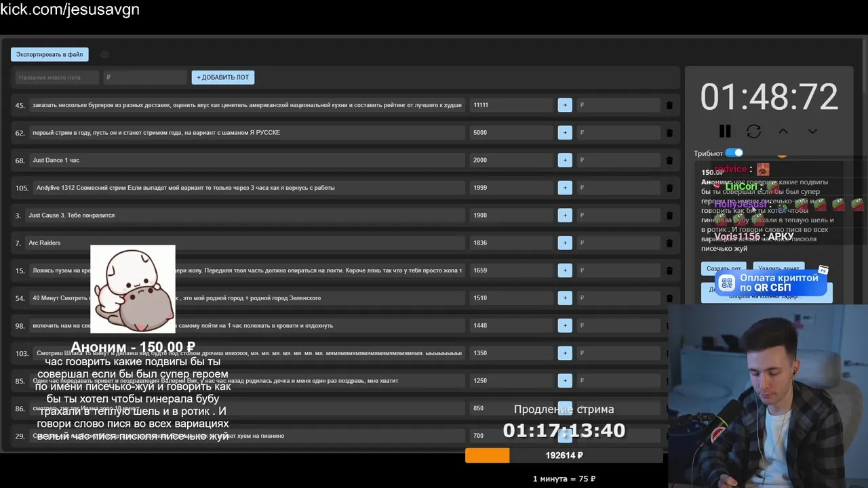
Task: Click the Удалить донат button
Action: click(x=778, y=268)
